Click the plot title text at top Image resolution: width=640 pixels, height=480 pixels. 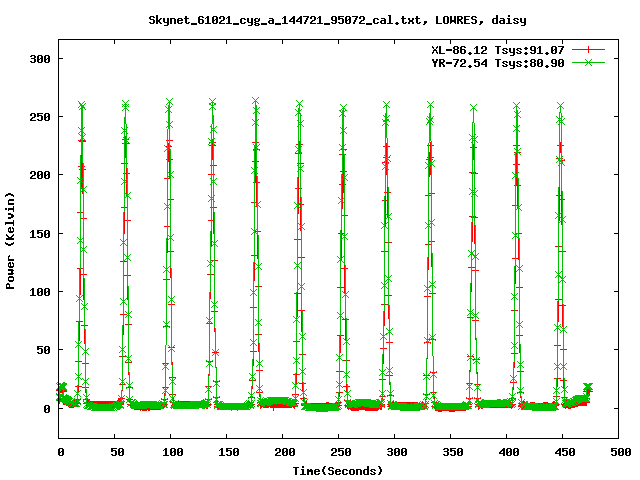tap(320, 19)
